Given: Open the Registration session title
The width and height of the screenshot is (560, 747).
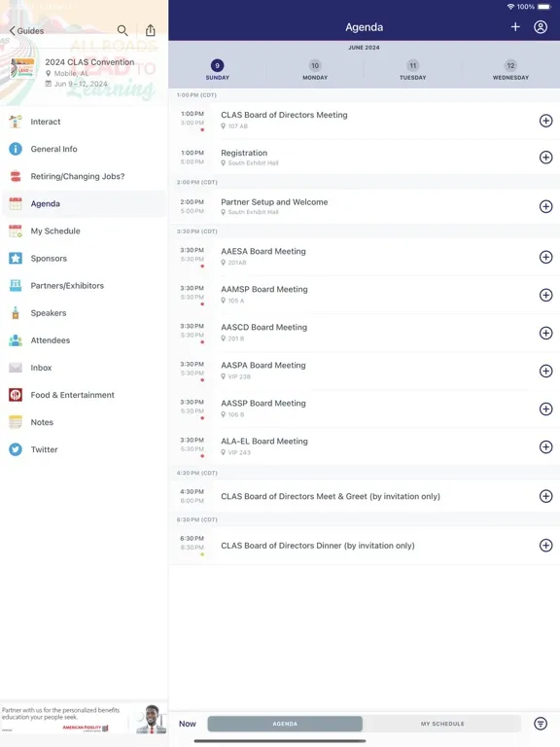Looking at the screenshot, I should 244,153.
